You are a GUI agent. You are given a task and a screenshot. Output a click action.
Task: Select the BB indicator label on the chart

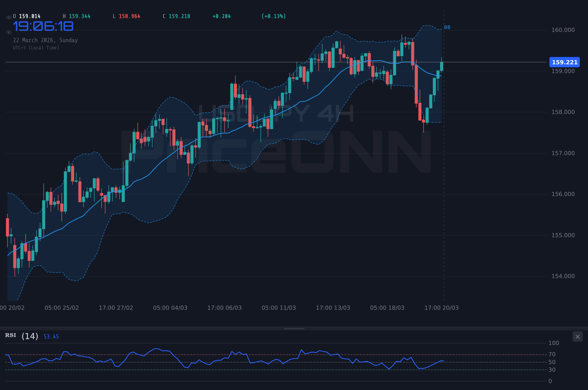448,27
